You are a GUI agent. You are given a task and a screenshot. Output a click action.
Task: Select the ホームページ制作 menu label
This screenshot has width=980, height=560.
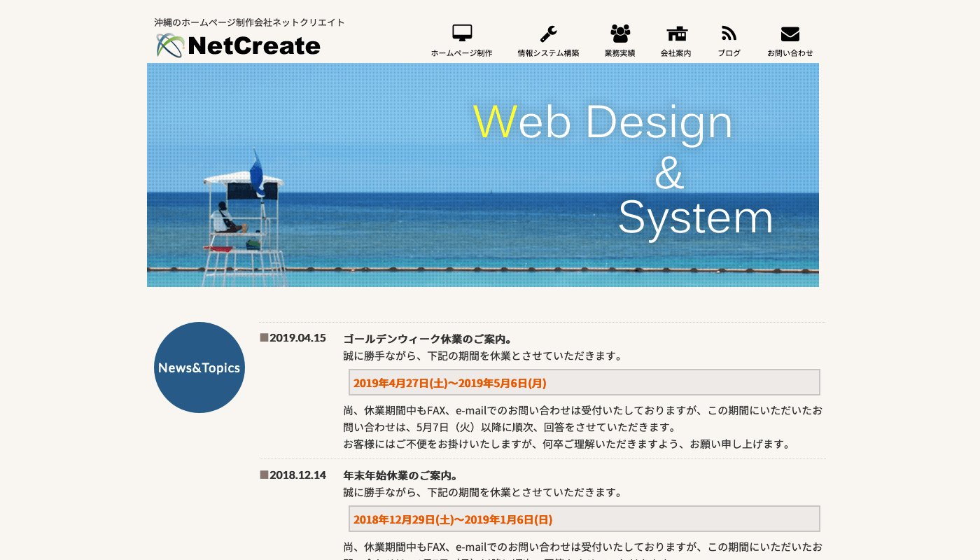pyautogui.click(x=462, y=53)
